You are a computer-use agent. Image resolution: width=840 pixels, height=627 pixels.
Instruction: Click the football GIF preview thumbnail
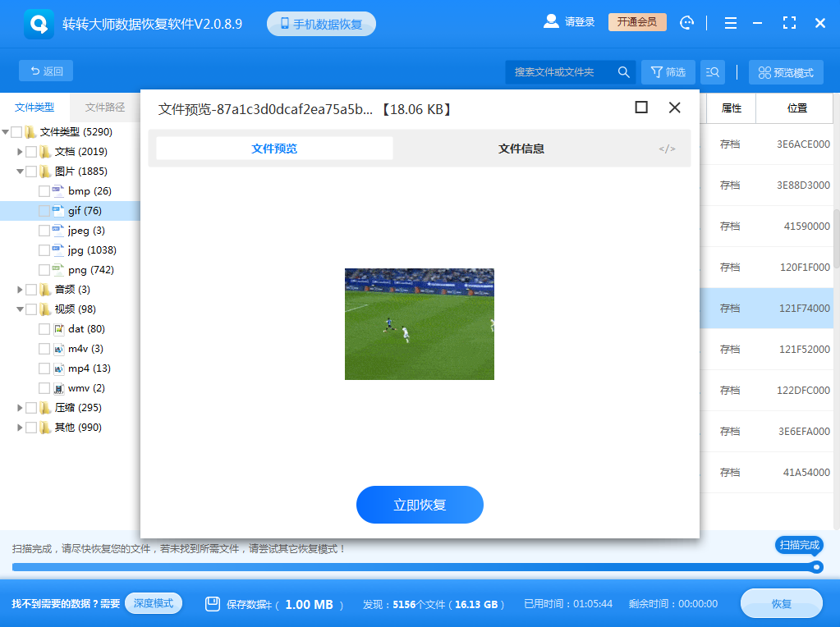click(x=420, y=324)
